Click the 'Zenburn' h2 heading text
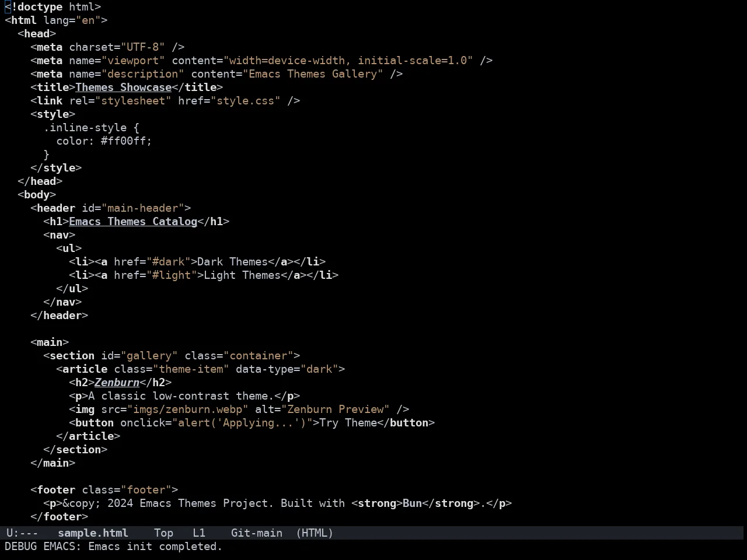The height and width of the screenshot is (560, 747). 117,383
